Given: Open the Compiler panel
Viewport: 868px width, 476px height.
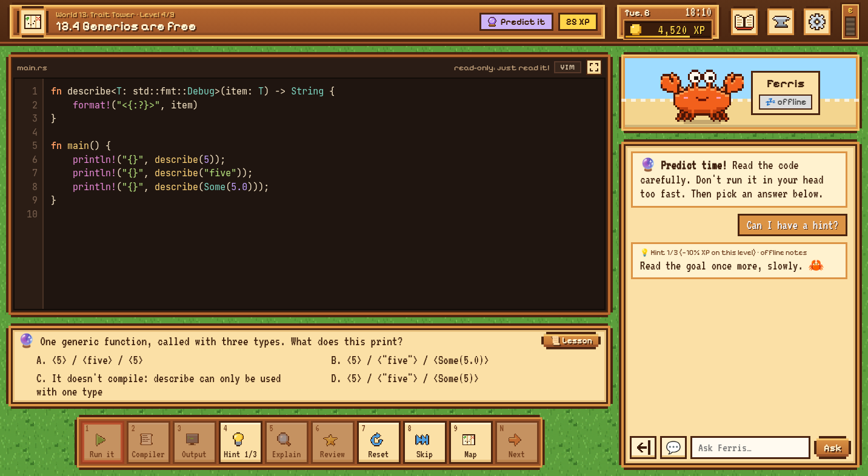Looking at the screenshot, I should click(x=148, y=443).
